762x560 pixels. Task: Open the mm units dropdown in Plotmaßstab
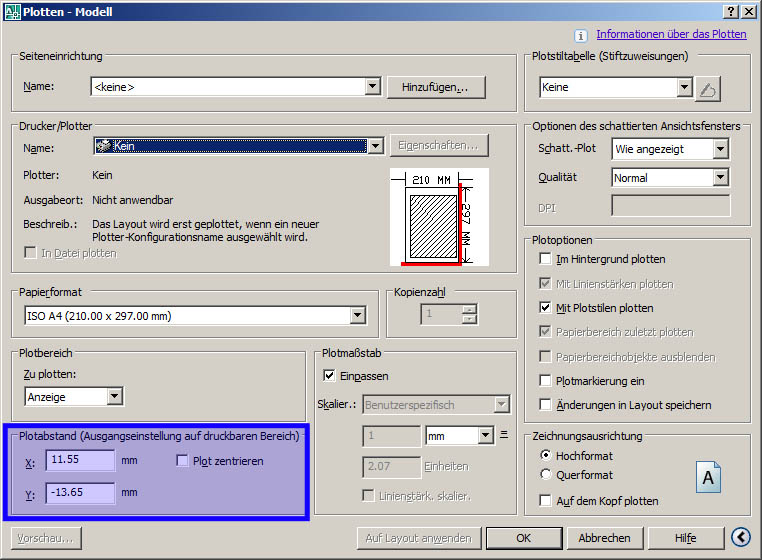point(485,435)
